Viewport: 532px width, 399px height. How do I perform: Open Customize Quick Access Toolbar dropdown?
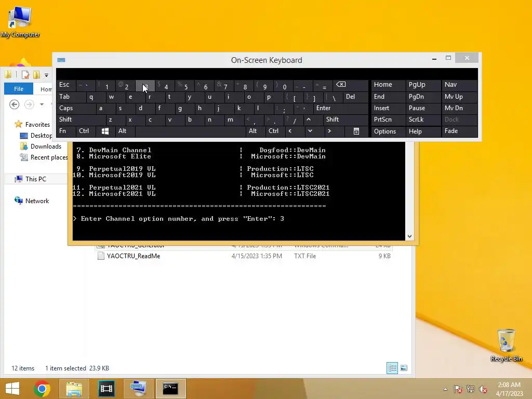pyautogui.click(x=46, y=75)
